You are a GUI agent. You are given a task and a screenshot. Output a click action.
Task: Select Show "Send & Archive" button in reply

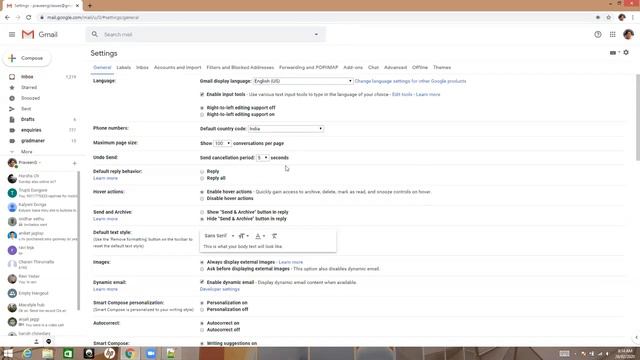click(202, 212)
